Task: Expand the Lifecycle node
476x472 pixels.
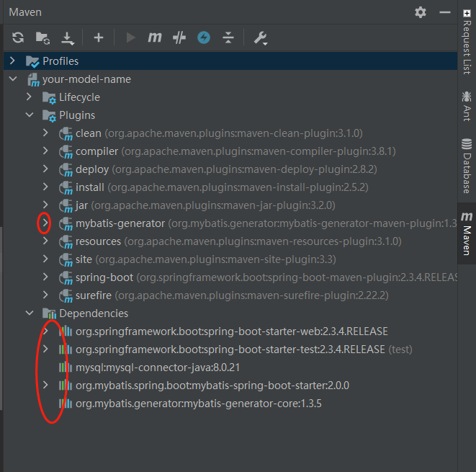Action: [x=29, y=97]
